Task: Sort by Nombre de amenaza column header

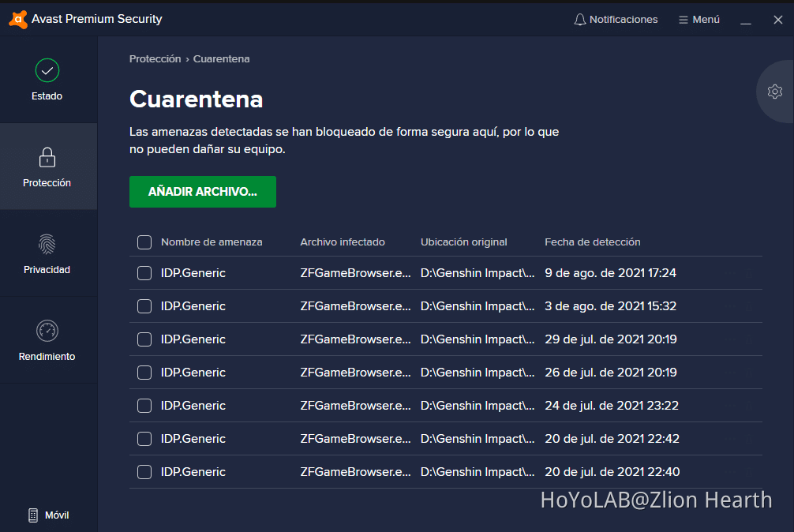Action: pyautogui.click(x=212, y=242)
